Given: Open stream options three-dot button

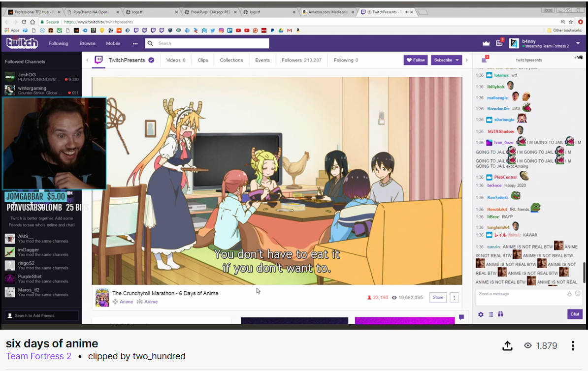Looking at the screenshot, I should click(x=454, y=298).
